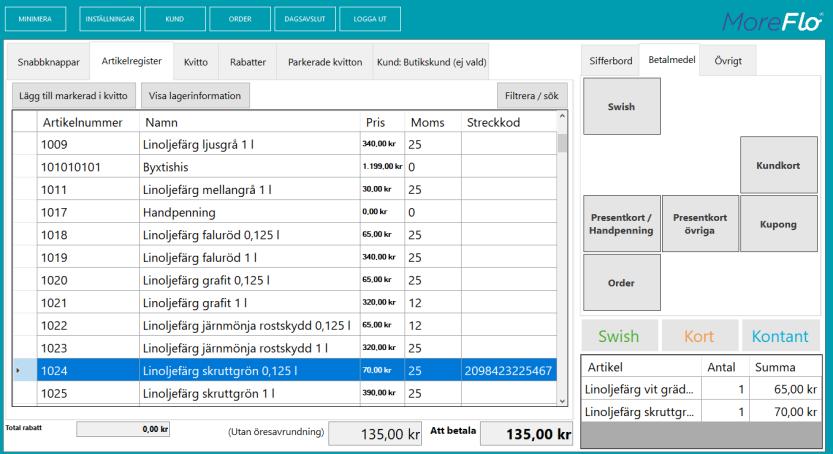The height and width of the screenshot is (454, 833).
Task: Choose Kundkort payment tile
Action: [778, 165]
